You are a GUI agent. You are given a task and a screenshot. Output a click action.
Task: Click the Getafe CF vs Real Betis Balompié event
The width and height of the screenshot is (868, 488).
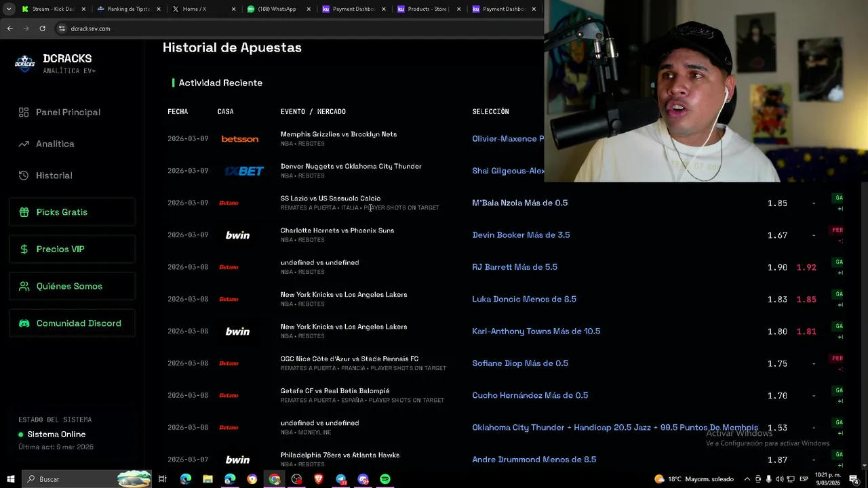click(x=335, y=391)
